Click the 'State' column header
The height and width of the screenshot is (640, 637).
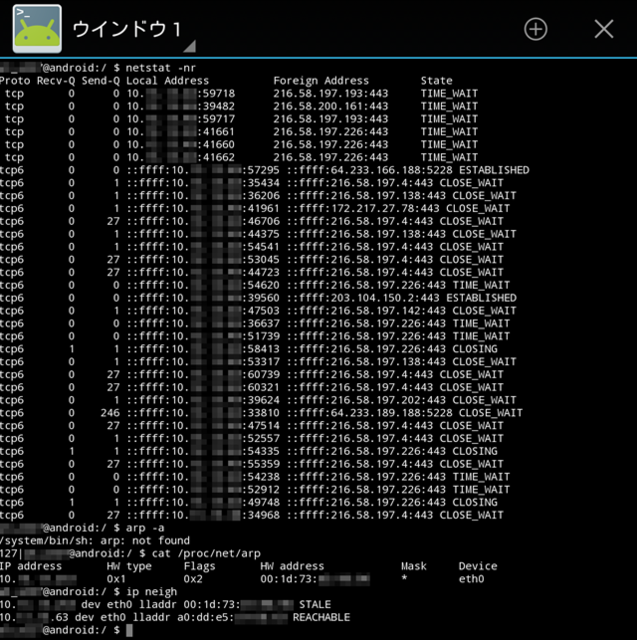pos(437,81)
